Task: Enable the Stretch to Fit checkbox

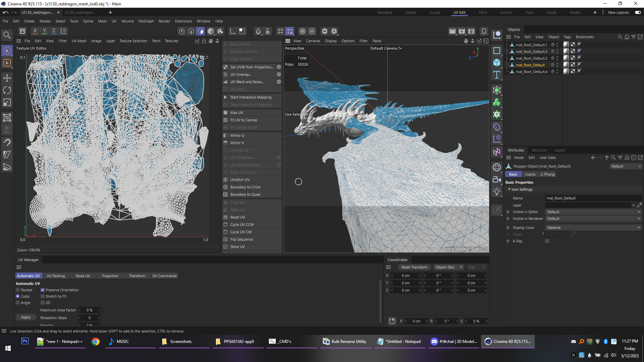Action: [x=43, y=296]
